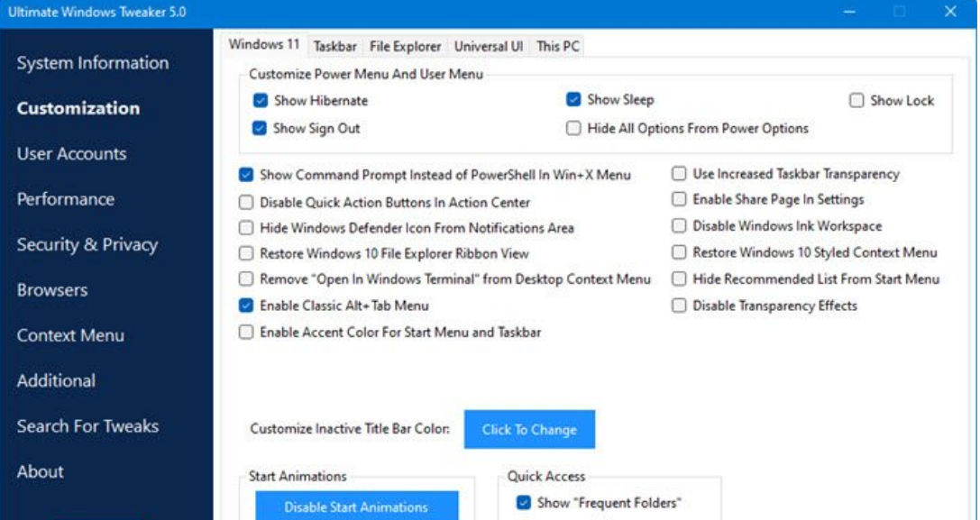Switch to the This PC tab
This screenshot has width=980, height=520.
(x=557, y=46)
